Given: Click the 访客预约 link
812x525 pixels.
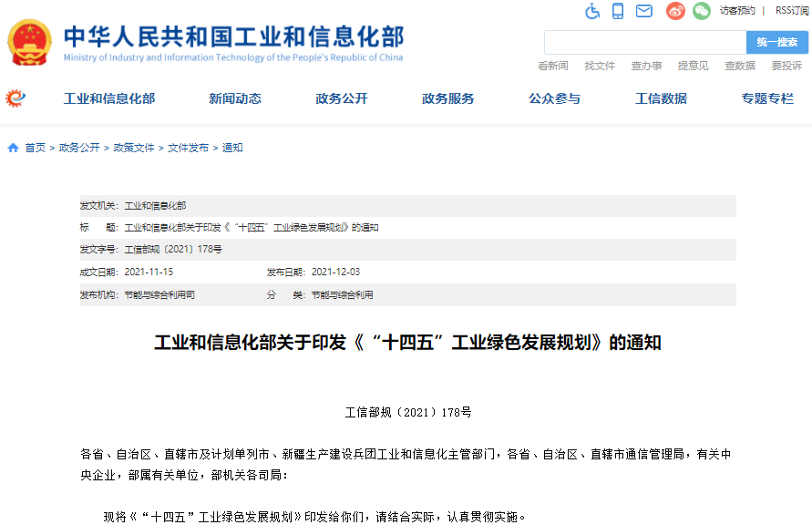Looking at the screenshot, I should 738,12.
